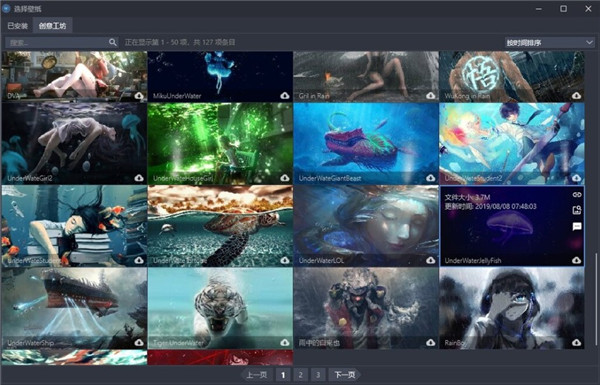Select the Gril in Rain thumbnail

click(366, 77)
